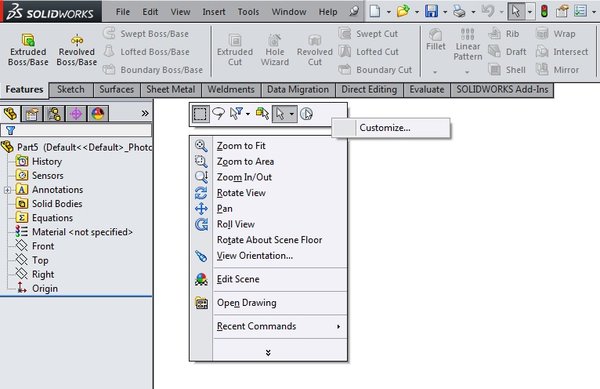The image size is (600, 389).
Task: Click the Select arrow tool in title bar
Action: tap(516, 11)
